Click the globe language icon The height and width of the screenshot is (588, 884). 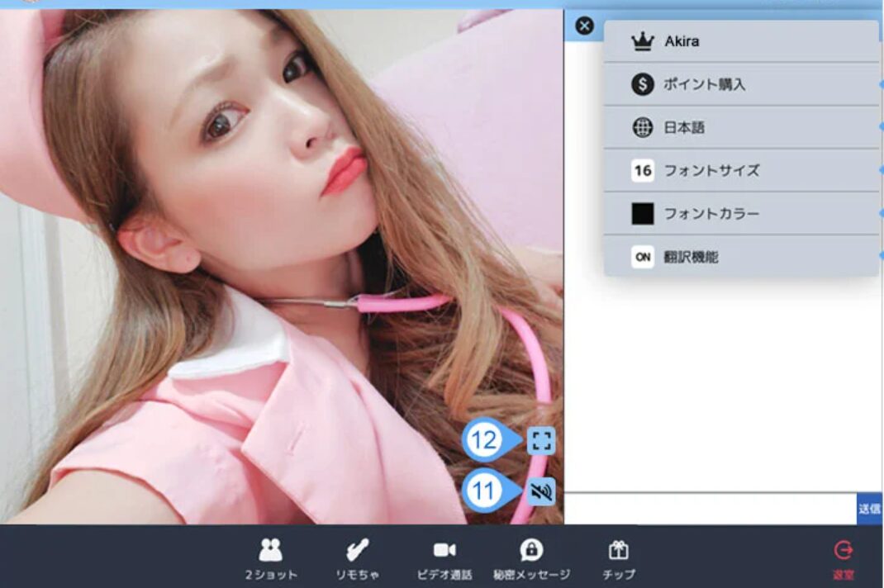pyautogui.click(x=642, y=128)
